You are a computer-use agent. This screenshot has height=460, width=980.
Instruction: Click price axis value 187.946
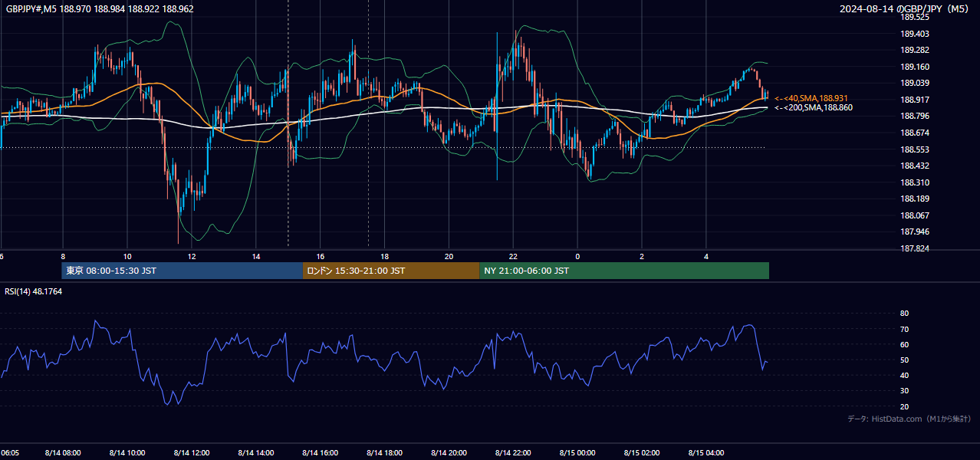point(915,232)
